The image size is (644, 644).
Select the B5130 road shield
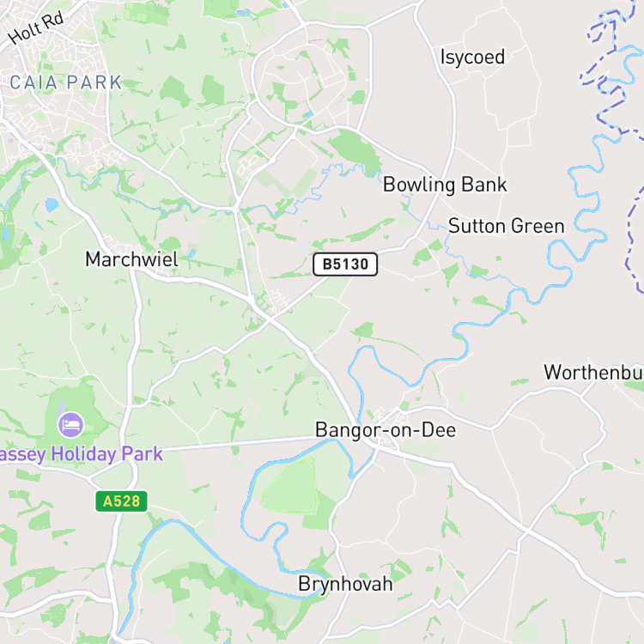[x=345, y=264]
